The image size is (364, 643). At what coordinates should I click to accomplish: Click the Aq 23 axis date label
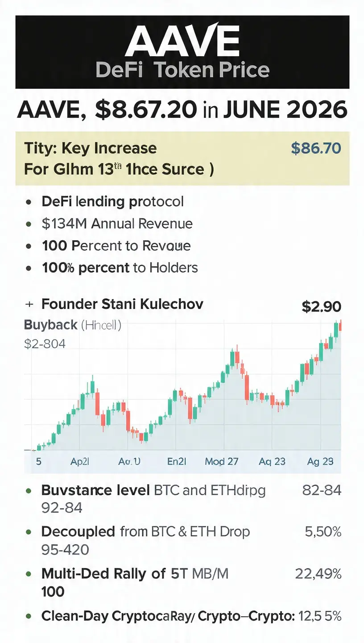click(x=272, y=461)
